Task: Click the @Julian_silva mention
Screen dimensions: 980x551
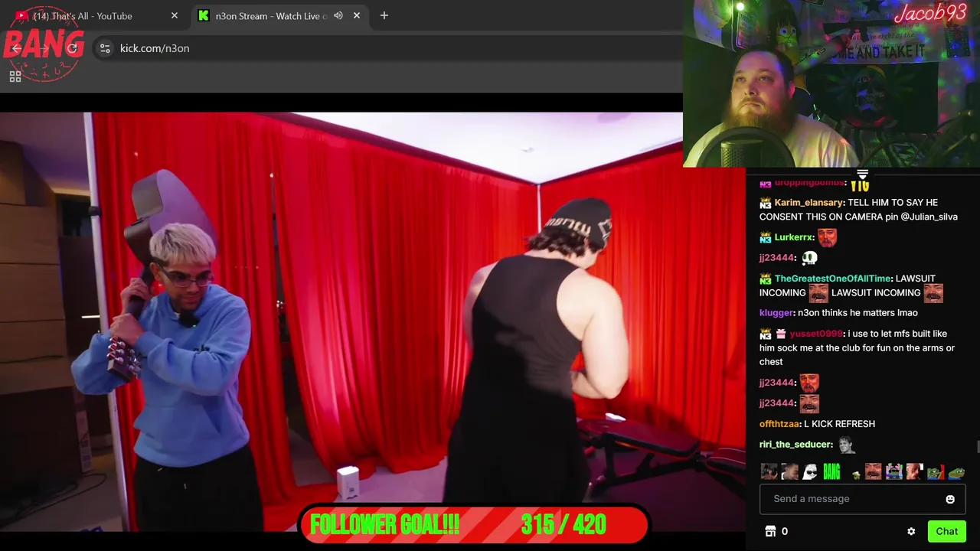Action: (929, 217)
